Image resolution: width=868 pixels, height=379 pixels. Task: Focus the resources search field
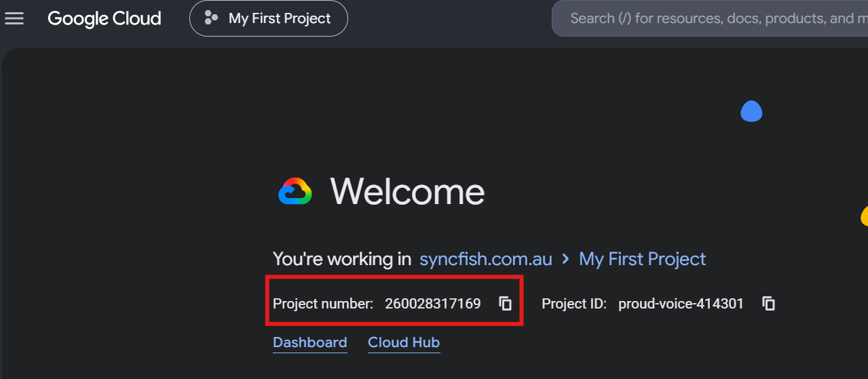tap(710, 18)
